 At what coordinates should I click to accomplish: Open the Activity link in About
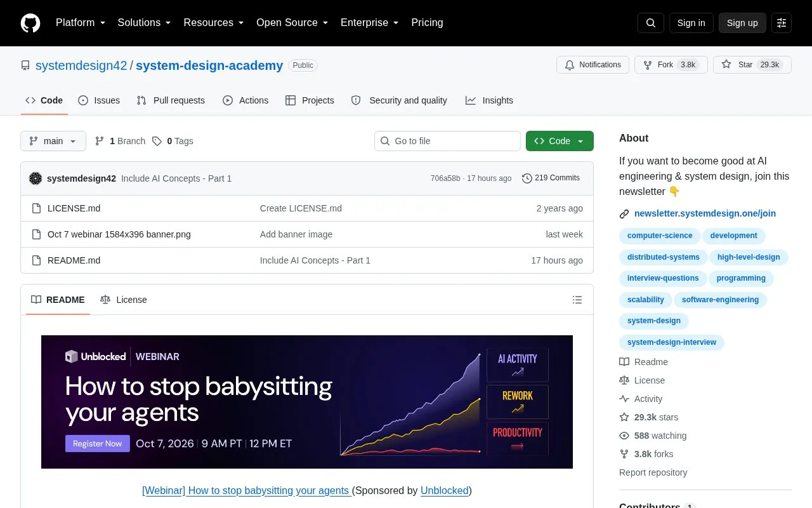click(x=641, y=399)
